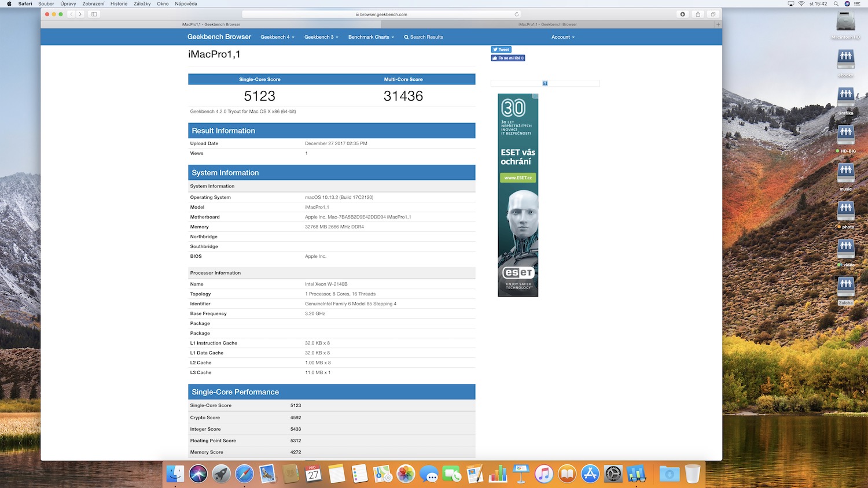Open Photos in the Dock
Viewport: 868px width, 488px height.
tap(406, 474)
